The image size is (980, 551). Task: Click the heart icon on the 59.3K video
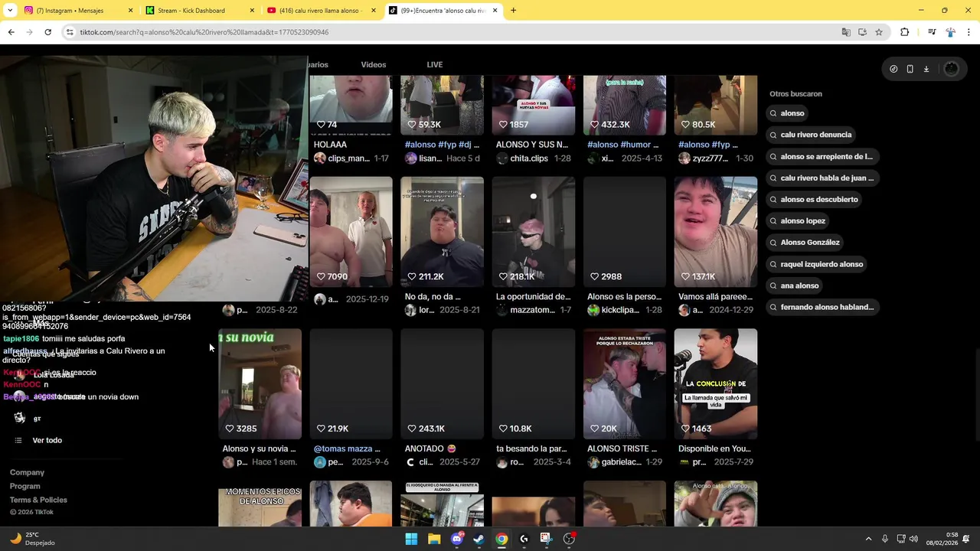[411, 125]
